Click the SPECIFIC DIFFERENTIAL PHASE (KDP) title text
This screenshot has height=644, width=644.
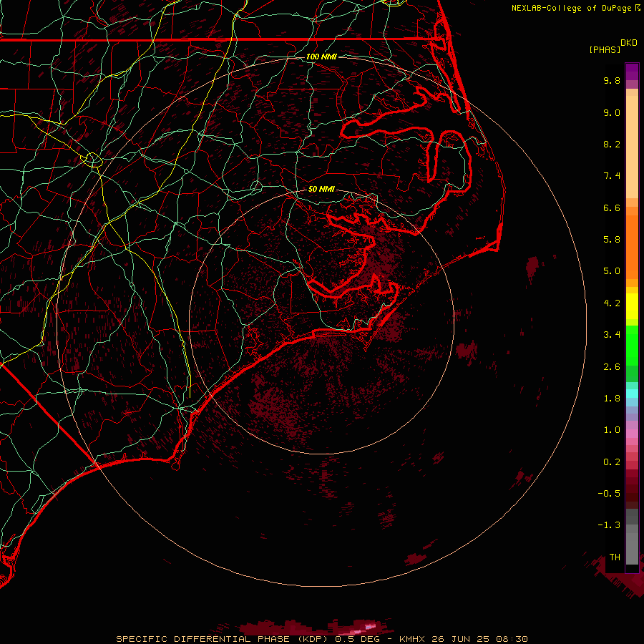223,639
